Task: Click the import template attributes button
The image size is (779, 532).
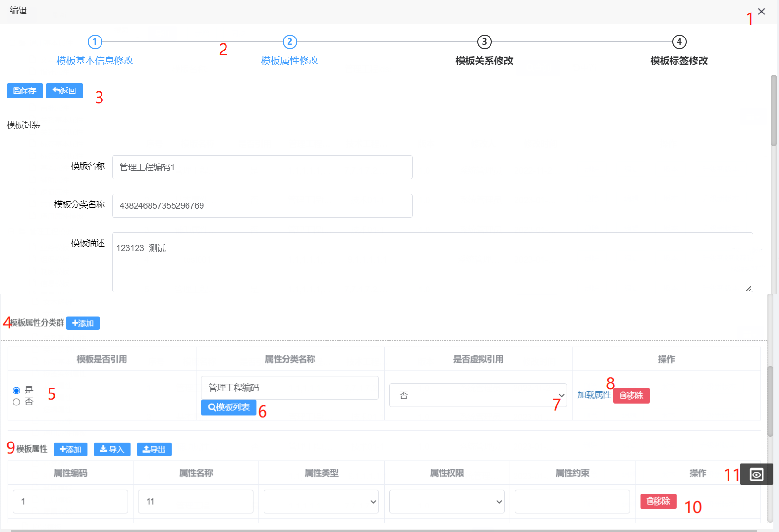Action: tap(112, 449)
